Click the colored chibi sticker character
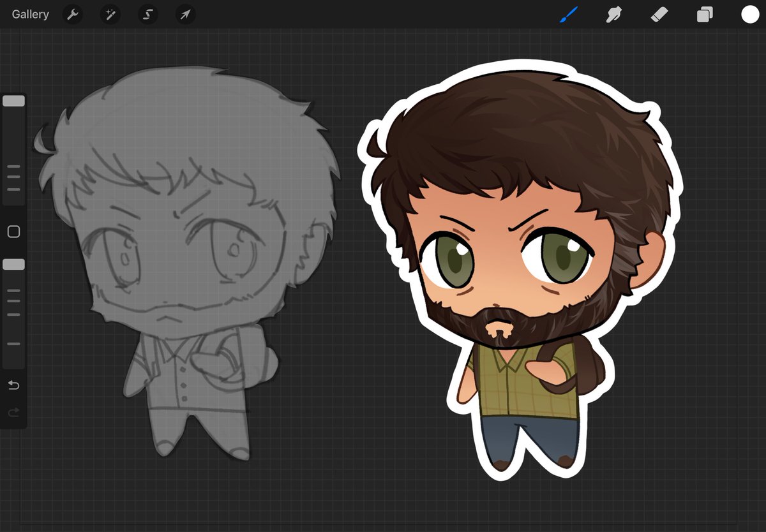The image size is (766, 532). 520,271
